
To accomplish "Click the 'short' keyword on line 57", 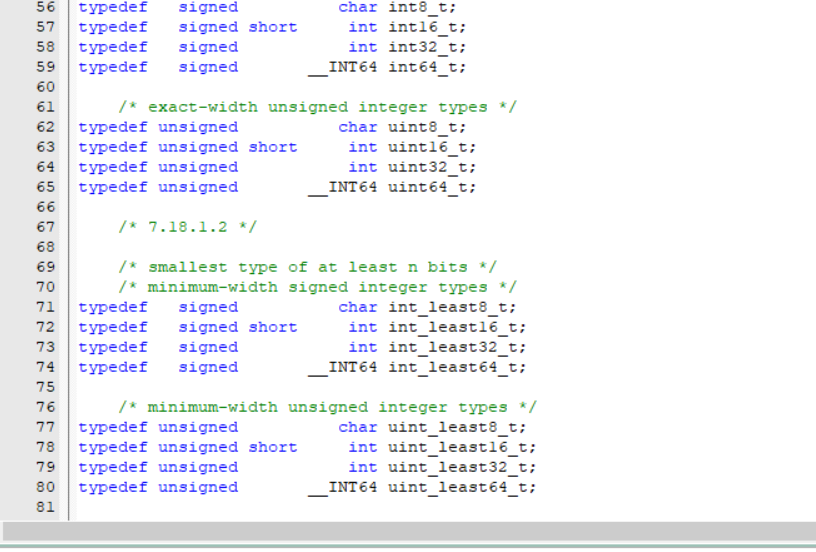I will coord(273,27).
